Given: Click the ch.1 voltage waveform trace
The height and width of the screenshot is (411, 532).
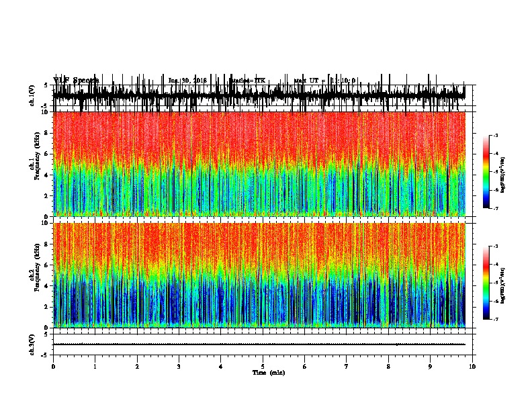Looking at the screenshot, I should tap(259, 94).
